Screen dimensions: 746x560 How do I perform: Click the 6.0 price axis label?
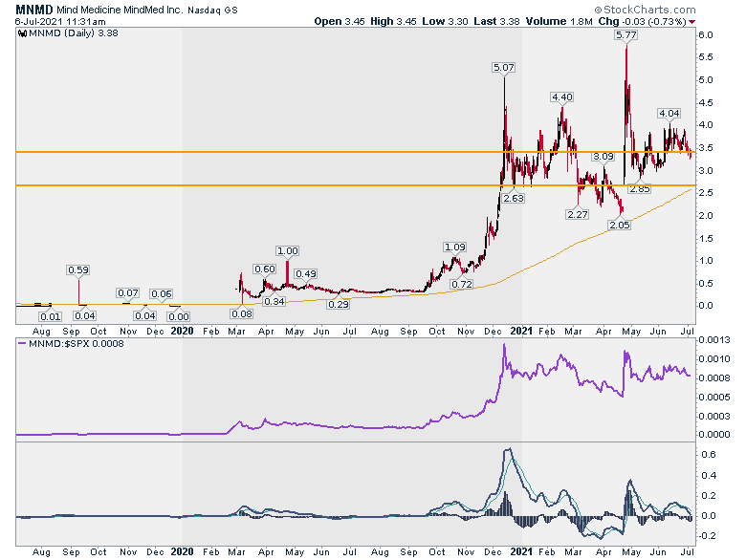click(706, 34)
